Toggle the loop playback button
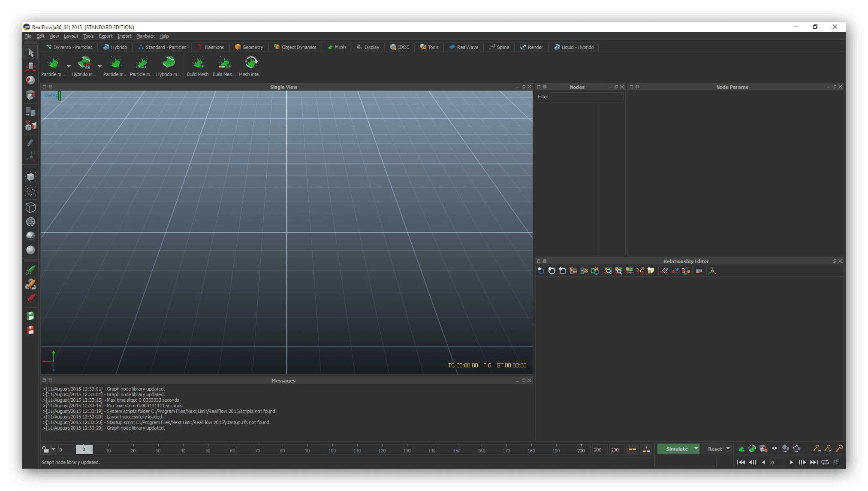This screenshot has width=868, height=491. pos(825,462)
